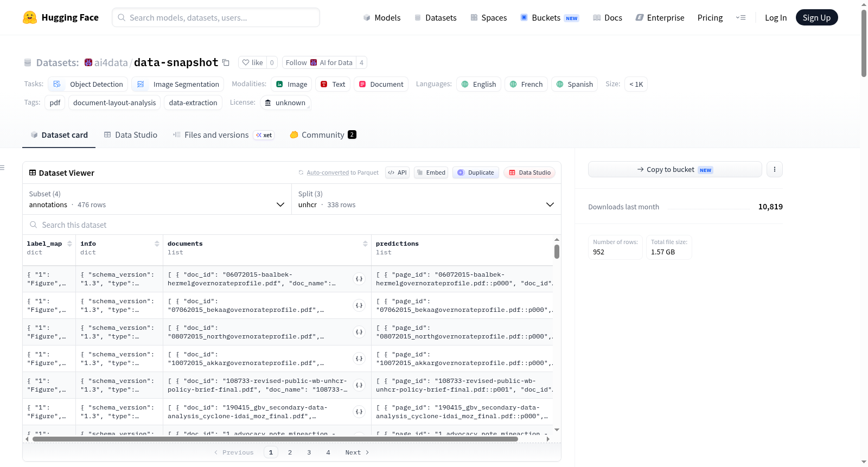Click Next in table pagination
This screenshot has height=467, width=868.
click(357, 452)
